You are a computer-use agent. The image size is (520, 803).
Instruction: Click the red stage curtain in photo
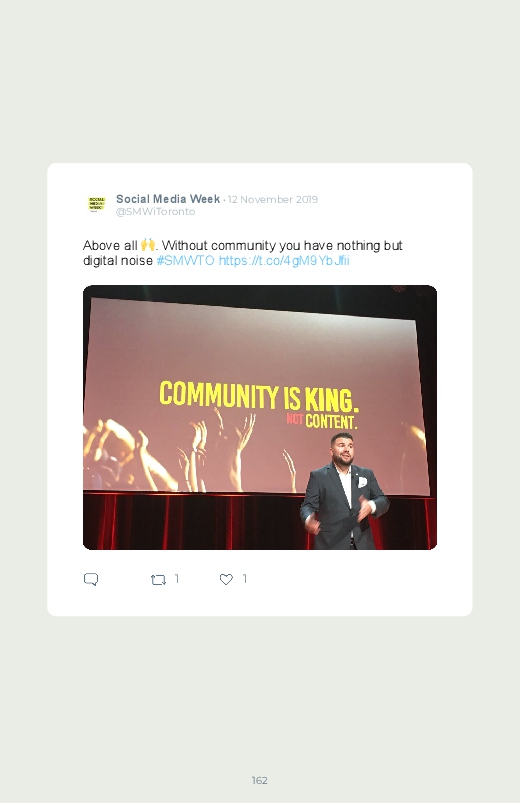coord(195,521)
